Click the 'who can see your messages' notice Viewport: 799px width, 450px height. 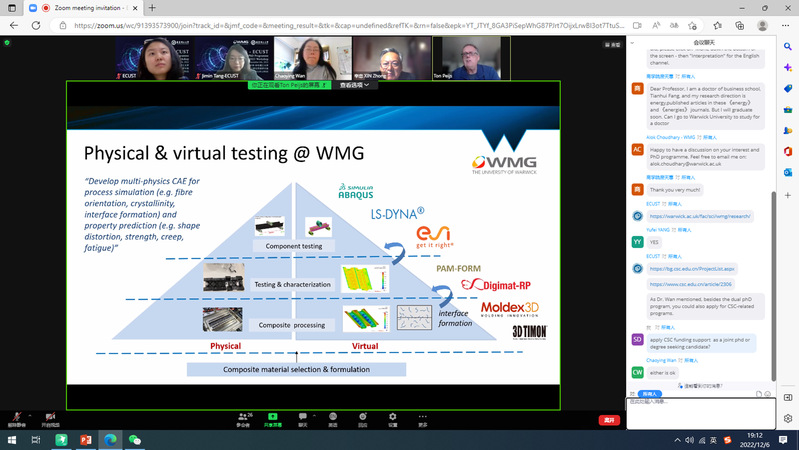[x=700, y=386]
